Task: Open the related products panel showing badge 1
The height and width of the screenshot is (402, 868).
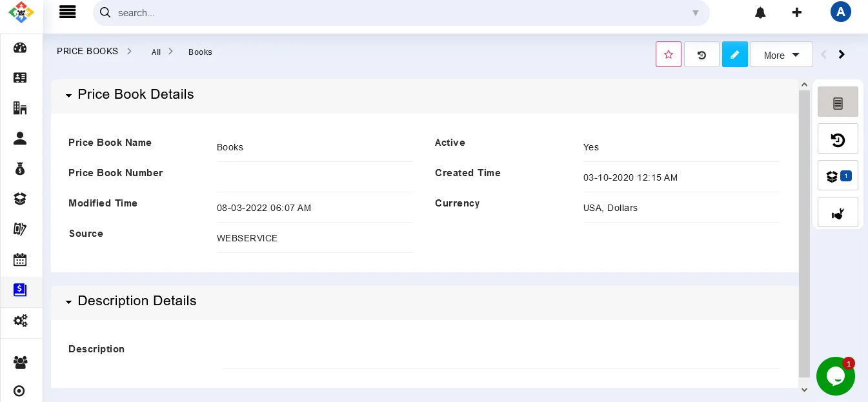Action: coord(836,176)
